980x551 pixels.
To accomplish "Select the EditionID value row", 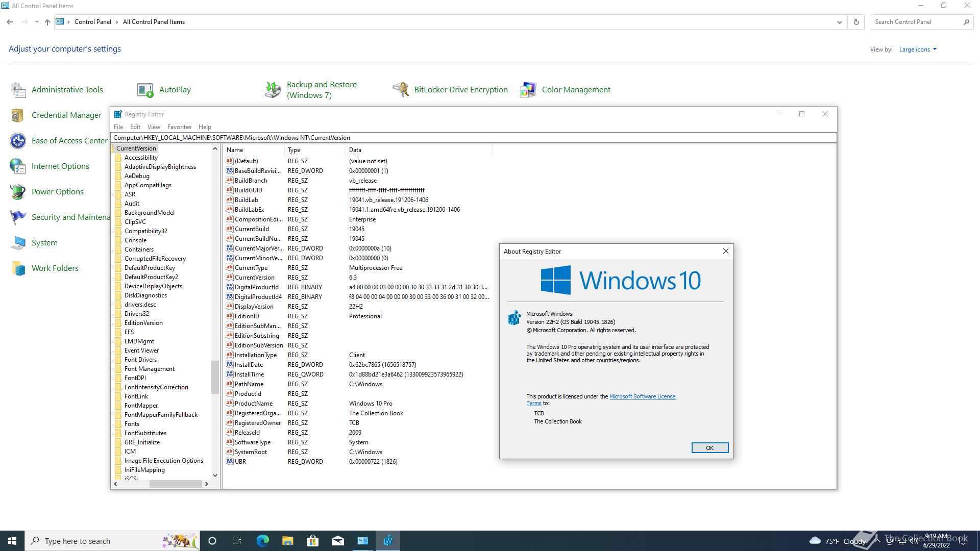I will click(x=357, y=316).
